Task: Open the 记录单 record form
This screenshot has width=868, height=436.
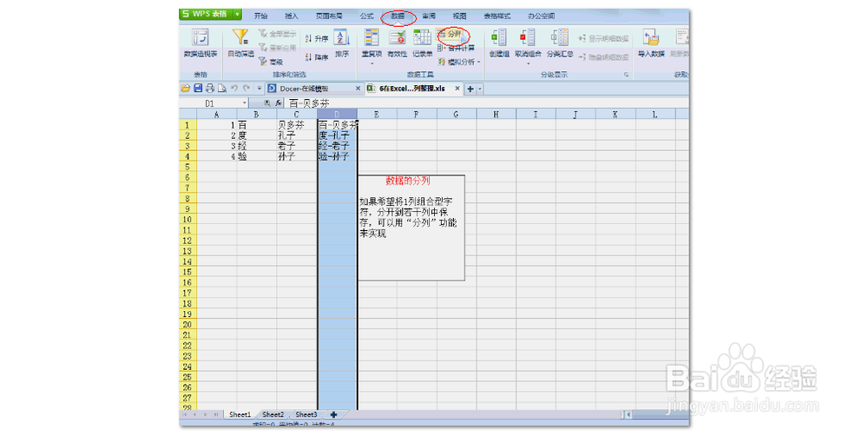Action: [423, 43]
